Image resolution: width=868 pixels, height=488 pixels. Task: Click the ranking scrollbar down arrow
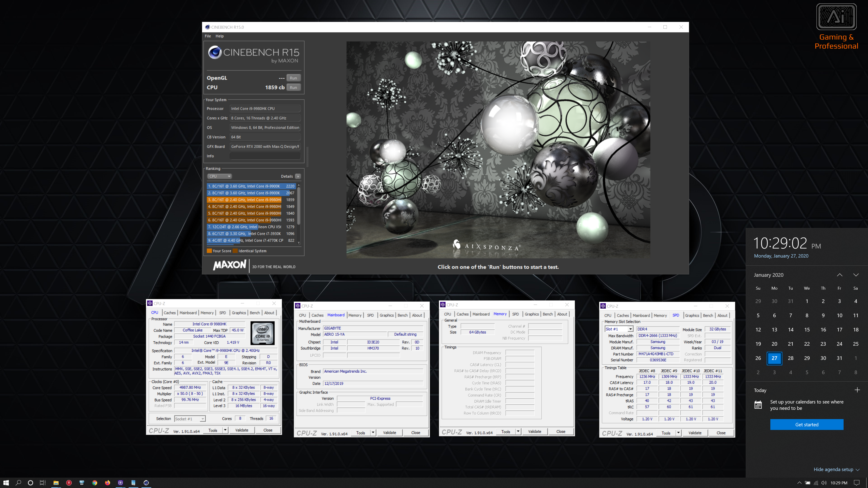point(299,242)
